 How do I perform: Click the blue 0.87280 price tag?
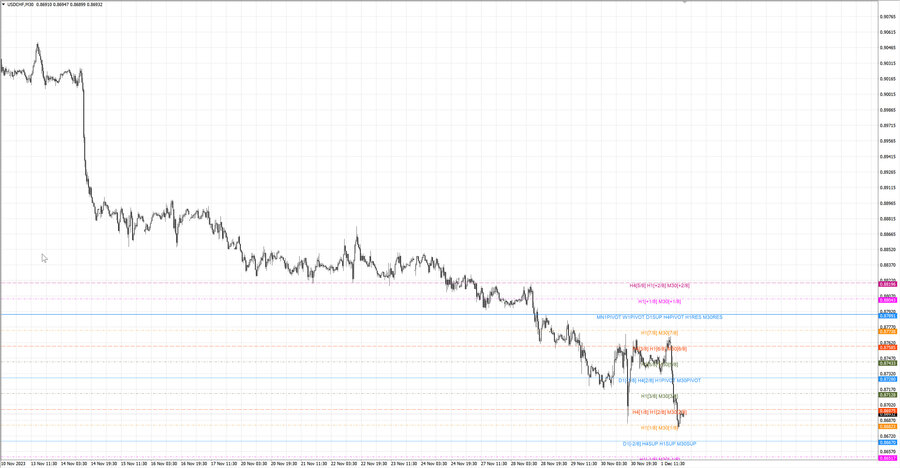pos(888,379)
